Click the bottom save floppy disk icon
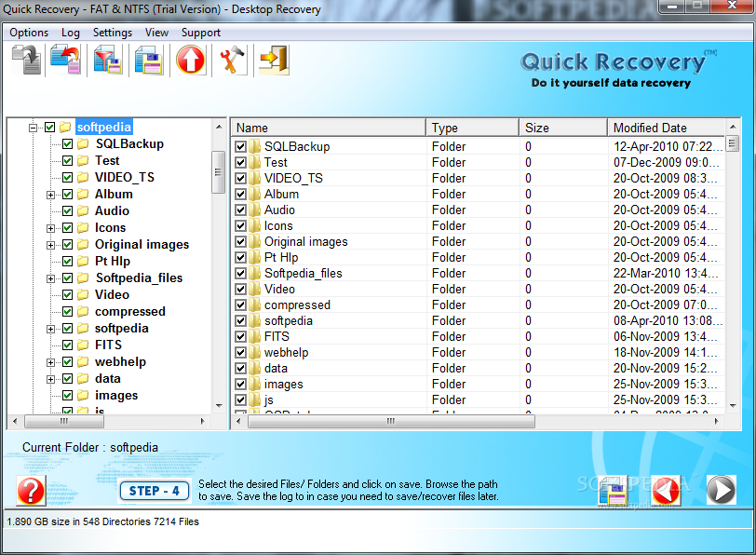Image resolution: width=756 pixels, height=555 pixels. tap(613, 491)
